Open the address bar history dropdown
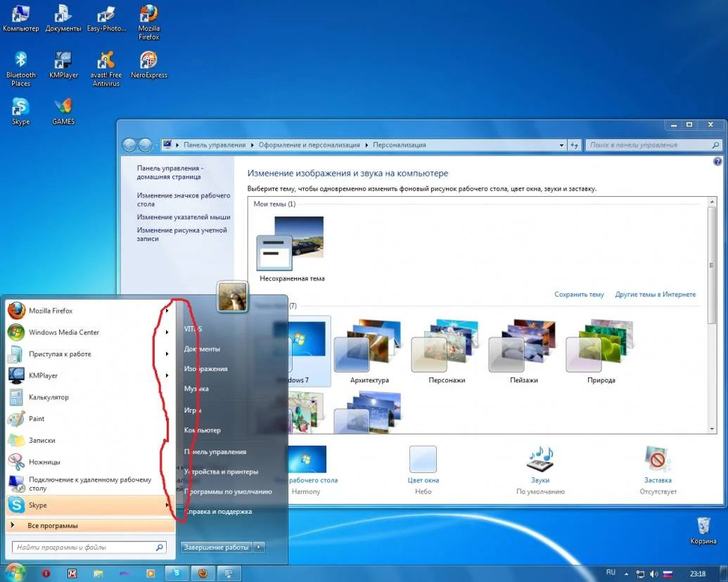The height and width of the screenshot is (582, 728). (561, 145)
